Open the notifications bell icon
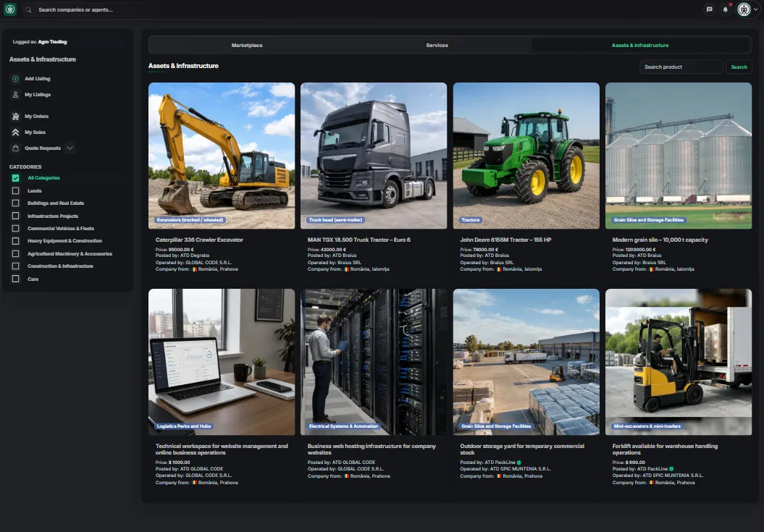Screen dimensions: 764x532 point(725,9)
